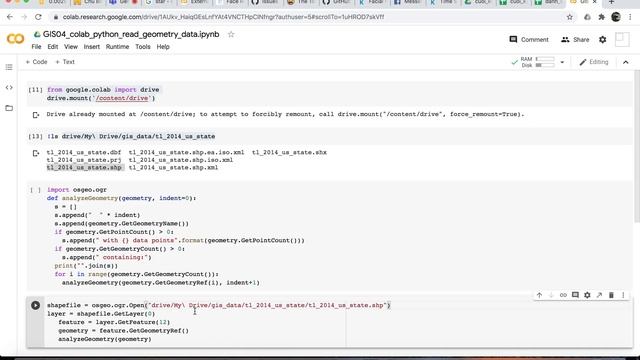The image size is (640, 360).
Task: Open the table of contents sidebar icon
Action: [9, 67]
